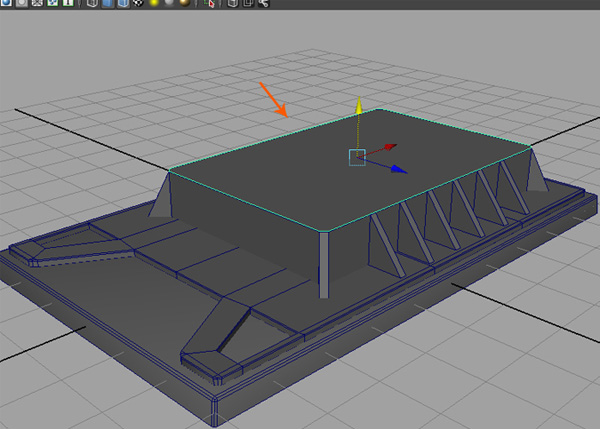Toggle the shadows gray sphere icon

click(x=170, y=3)
